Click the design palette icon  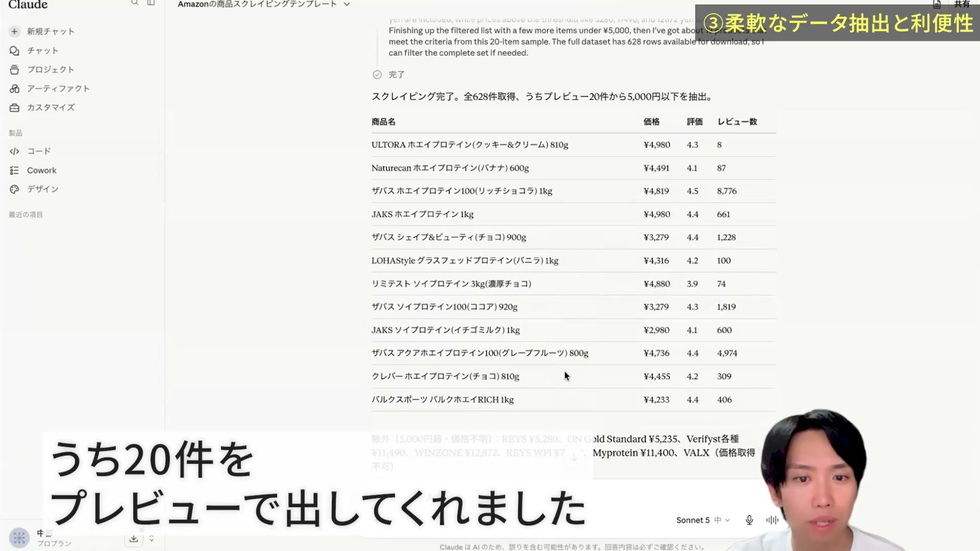click(x=14, y=189)
